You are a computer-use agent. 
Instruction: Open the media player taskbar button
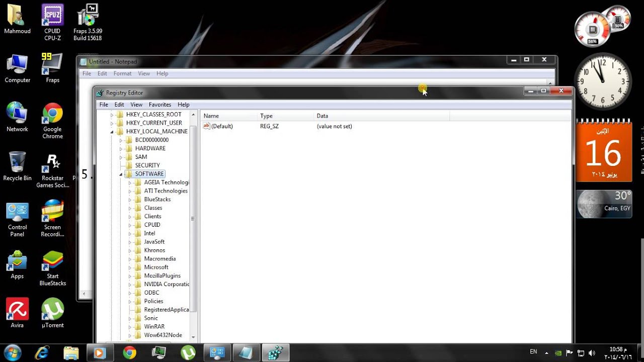[100, 352]
